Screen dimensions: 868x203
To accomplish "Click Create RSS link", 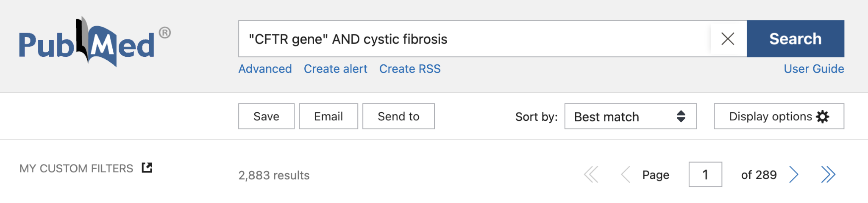I will (x=410, y=69).
